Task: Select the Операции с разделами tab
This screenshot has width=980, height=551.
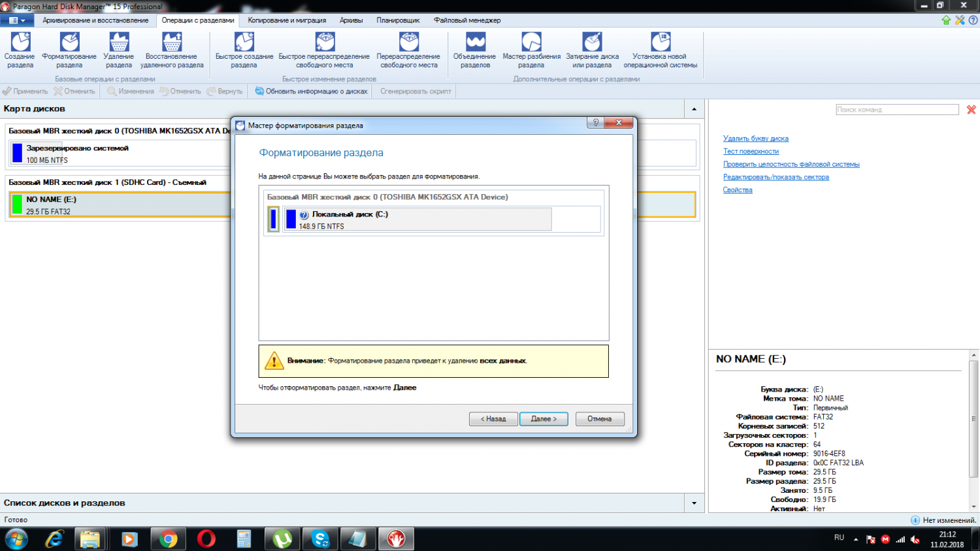Action: 198,20
